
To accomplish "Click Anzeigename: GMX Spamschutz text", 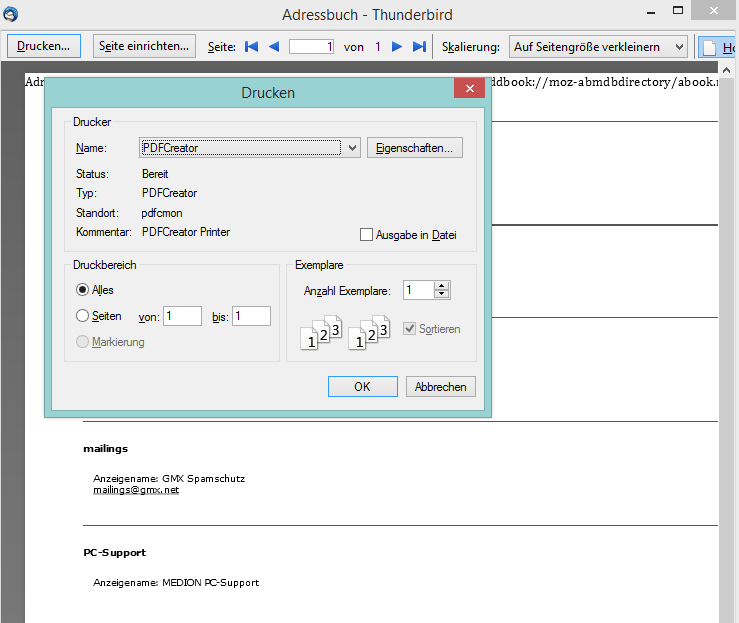I will click(169, 478).
